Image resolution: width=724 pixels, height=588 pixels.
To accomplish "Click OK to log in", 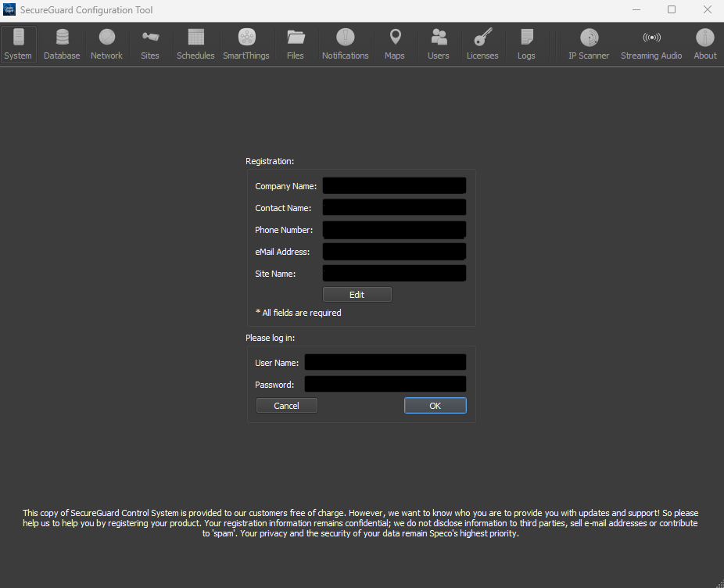I will coord(435,405).
